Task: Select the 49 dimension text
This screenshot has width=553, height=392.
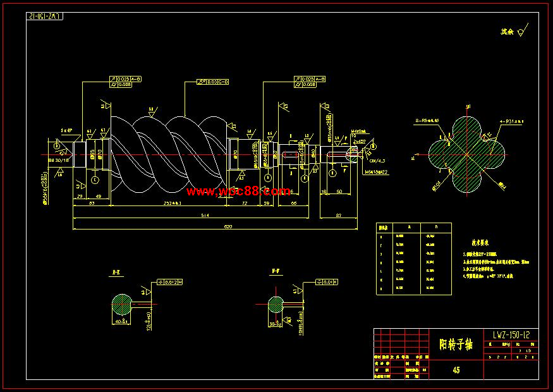Action: click(99, 196)
